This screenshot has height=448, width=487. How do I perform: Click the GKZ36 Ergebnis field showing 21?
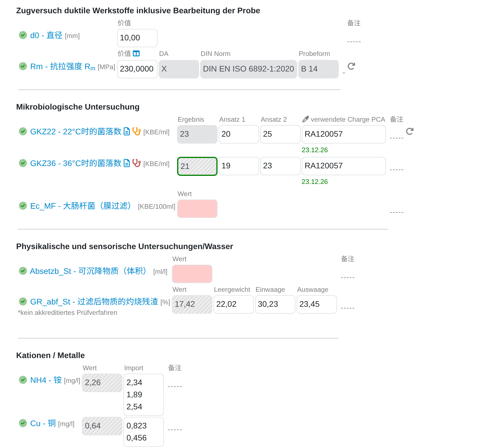point(197,166)
